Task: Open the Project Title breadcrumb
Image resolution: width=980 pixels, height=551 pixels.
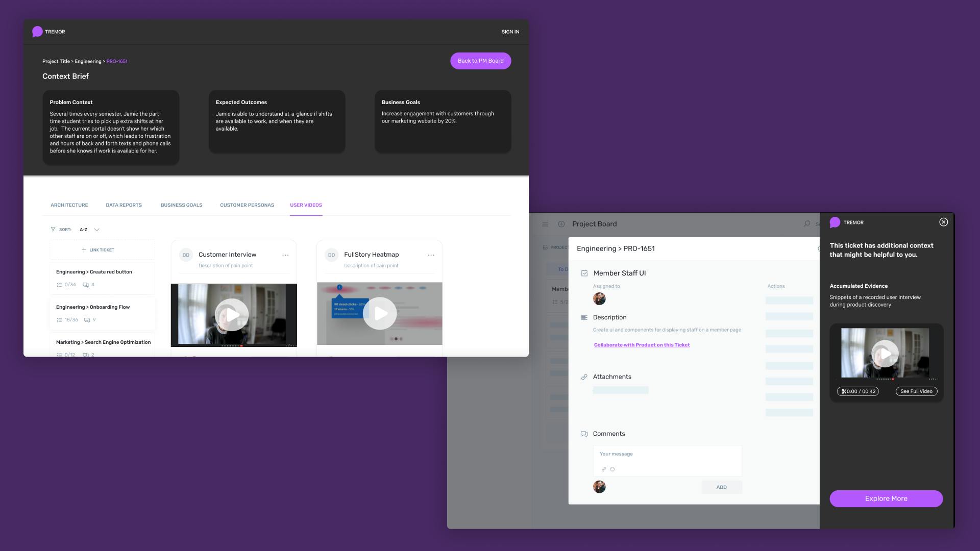Action: [56, 61]
